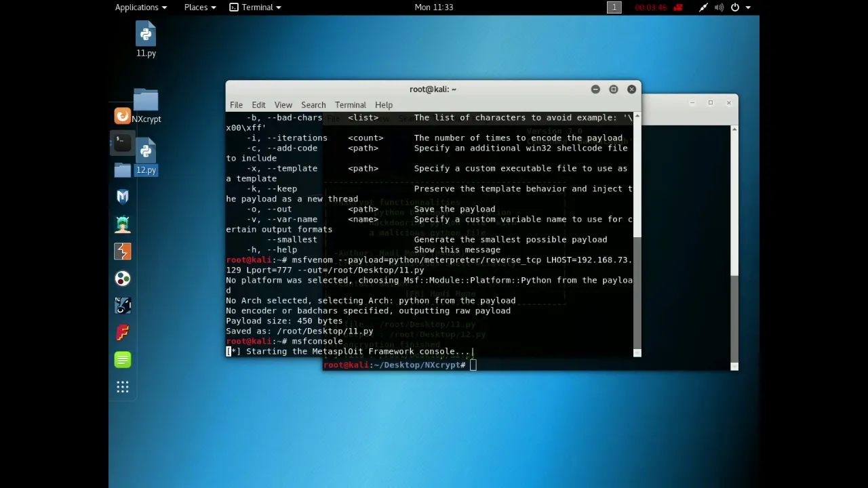Click front terminal scrollbar thumb

pos(637,293)
